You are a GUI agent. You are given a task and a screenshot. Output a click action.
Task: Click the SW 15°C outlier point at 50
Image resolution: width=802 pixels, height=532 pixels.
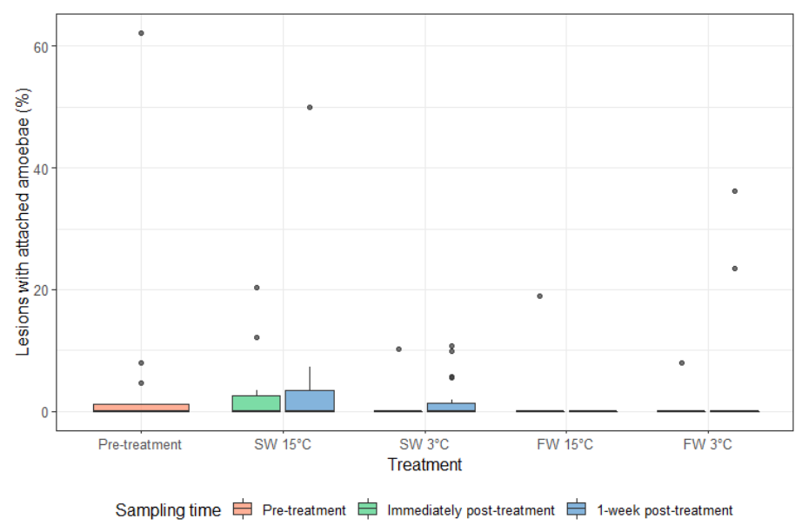(x=310, y=107)
